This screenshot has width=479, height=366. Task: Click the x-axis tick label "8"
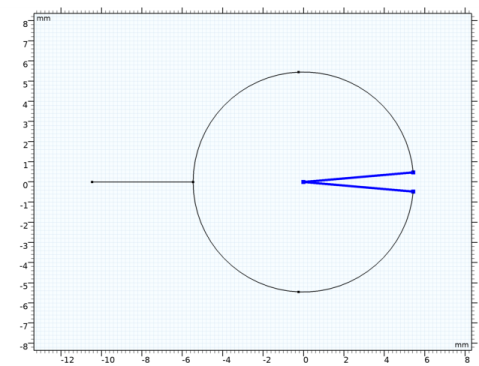pyautogui.click(x=467, y=360)
